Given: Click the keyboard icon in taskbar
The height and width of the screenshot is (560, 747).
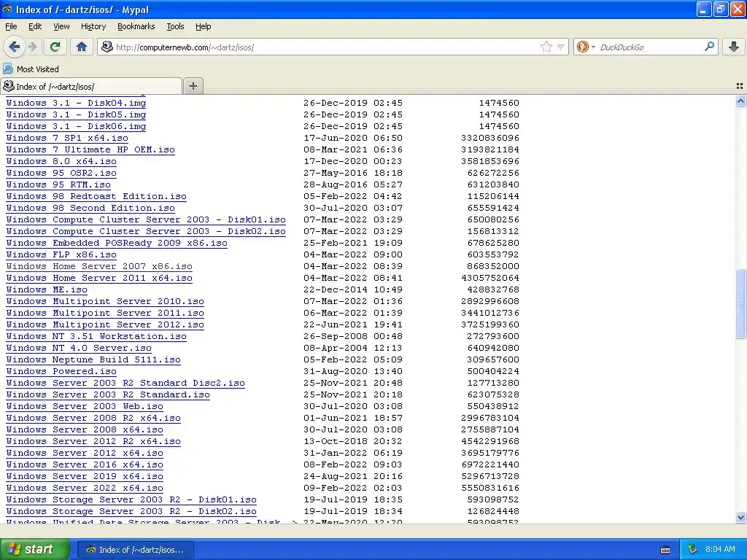Looking at the screenshot, I should pos(665,550).
